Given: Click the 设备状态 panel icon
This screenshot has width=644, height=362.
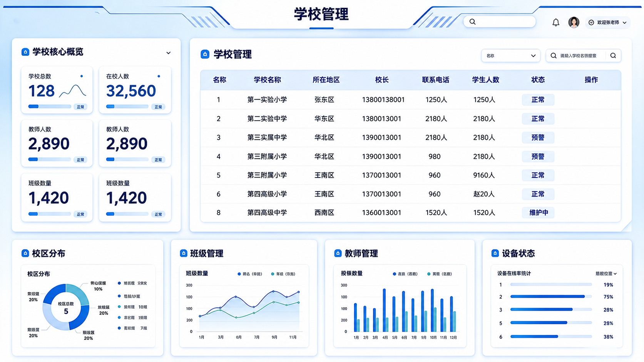Looking at the screenshot, I should click(x=495, y=253).
